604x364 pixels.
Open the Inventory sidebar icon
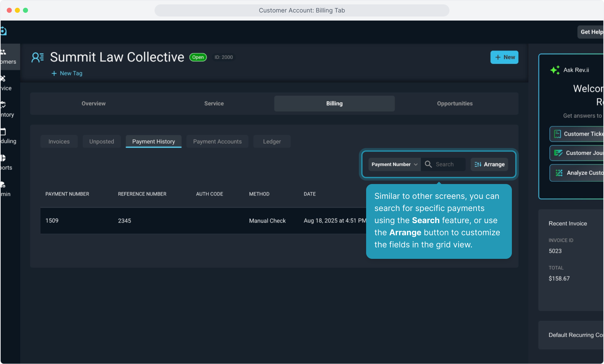[3, 105]
